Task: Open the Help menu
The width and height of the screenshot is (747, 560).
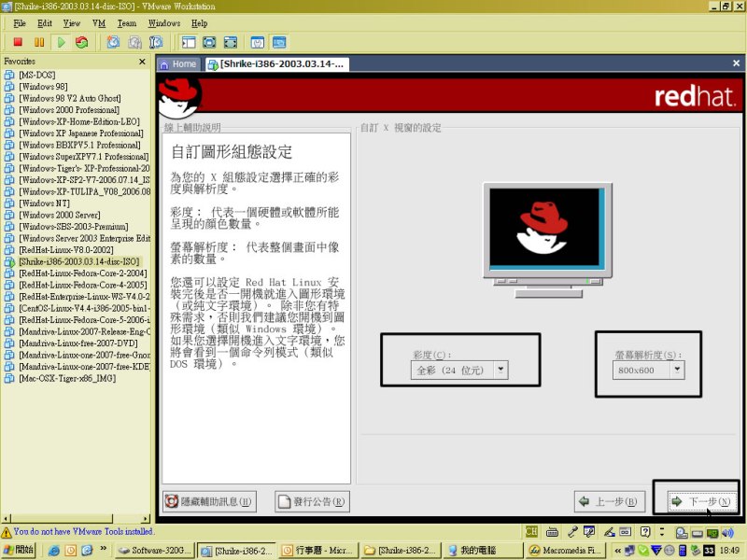Action: (x=199, y=22)
